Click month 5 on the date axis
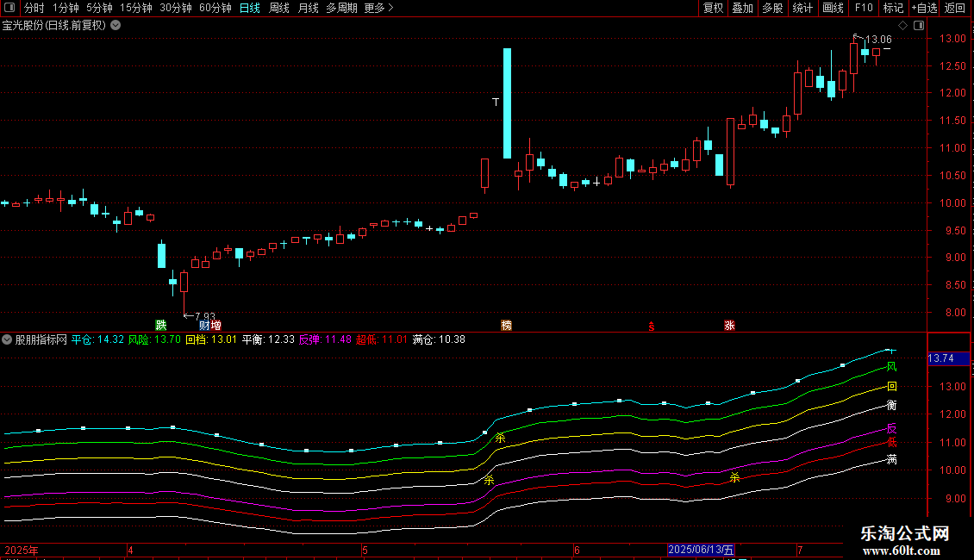Screen dimensions: 974x560 coord(365,550)
